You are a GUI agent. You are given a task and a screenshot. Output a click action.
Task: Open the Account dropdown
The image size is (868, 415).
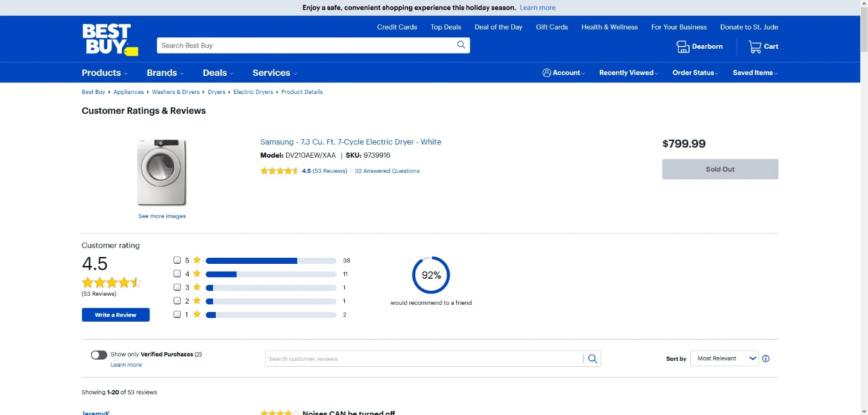pyautogui.click(x=564, y=73)
